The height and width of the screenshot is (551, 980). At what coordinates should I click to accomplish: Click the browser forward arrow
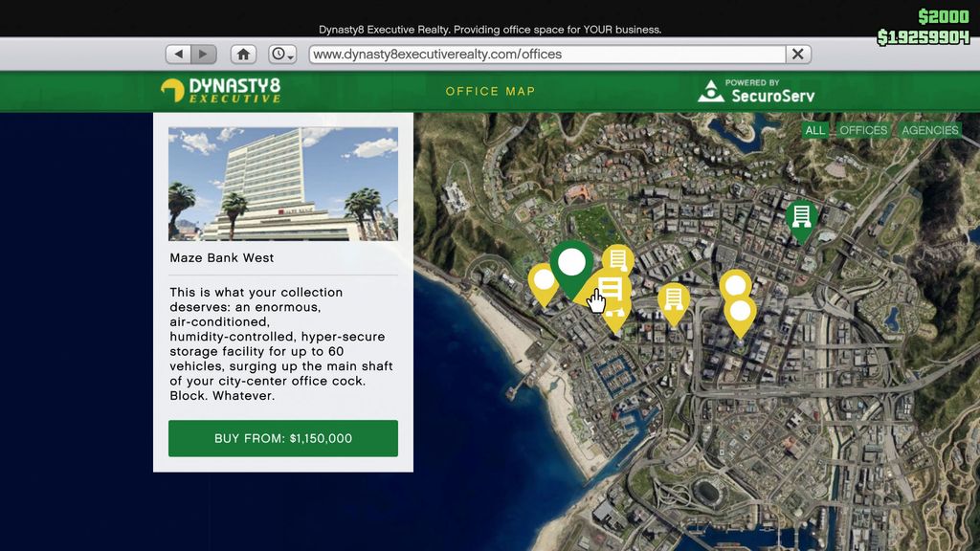[x=203, y=54]
